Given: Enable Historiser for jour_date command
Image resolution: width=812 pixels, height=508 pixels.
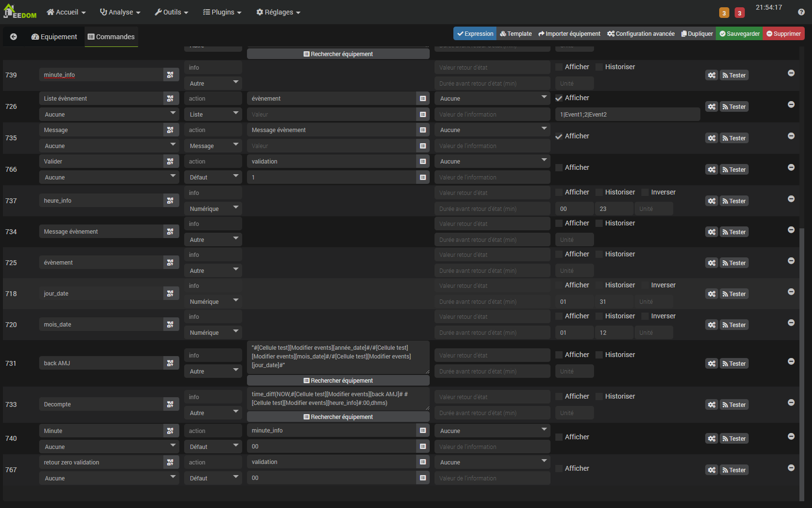Looking at the screenshot, I should [599, 285].
